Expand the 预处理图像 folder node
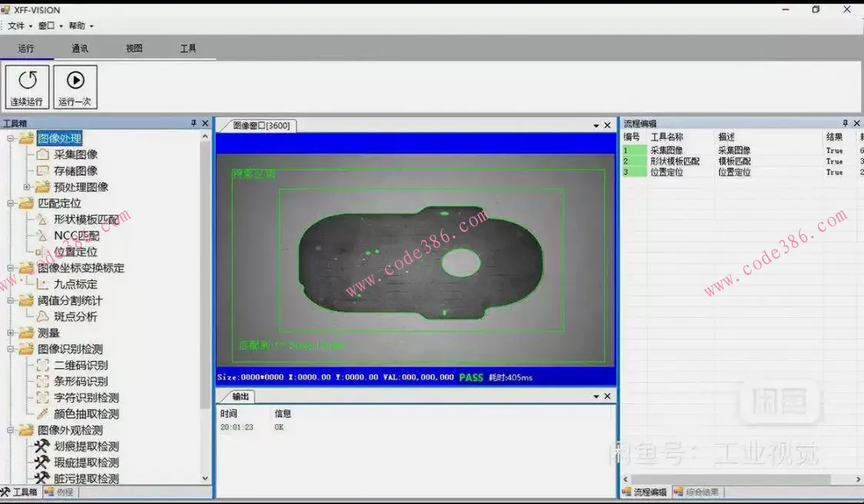The height and width of the screenshot is (504, 864). click(27, 187)
